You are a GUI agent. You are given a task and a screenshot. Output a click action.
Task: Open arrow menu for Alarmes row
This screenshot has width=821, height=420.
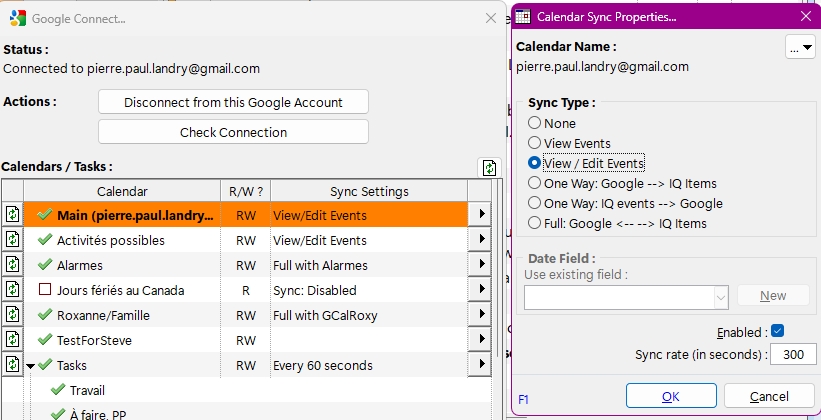coord(480,264)
